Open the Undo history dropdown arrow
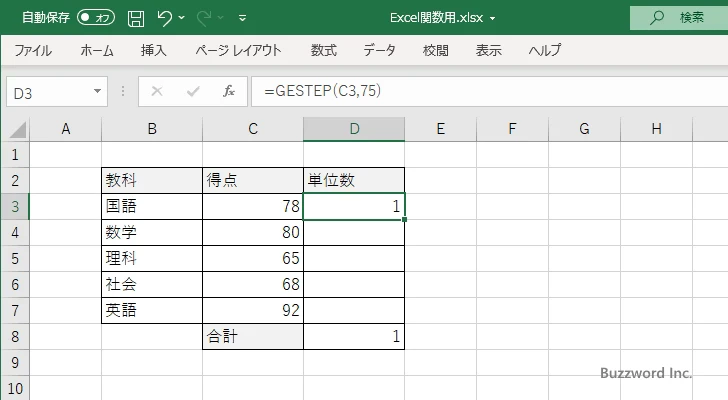 [182, 18]
